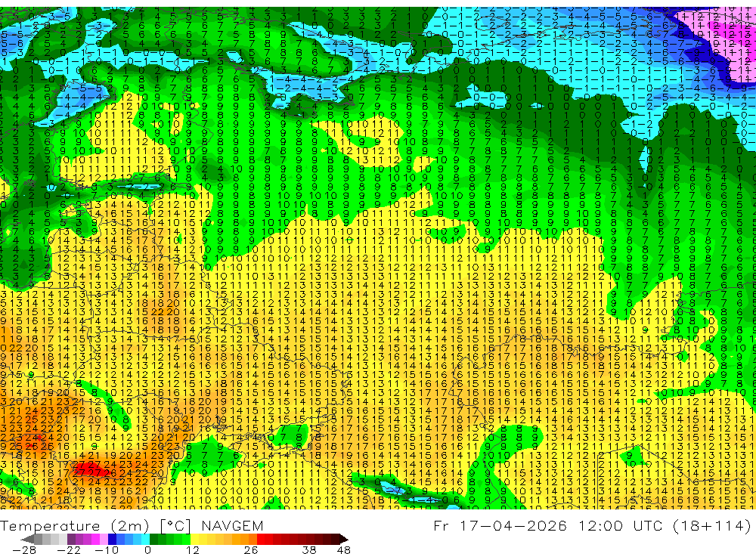This screenshot has height=554, width=756.
Task: Click the bright red legend swatch after 26
Action: (261, 539)
